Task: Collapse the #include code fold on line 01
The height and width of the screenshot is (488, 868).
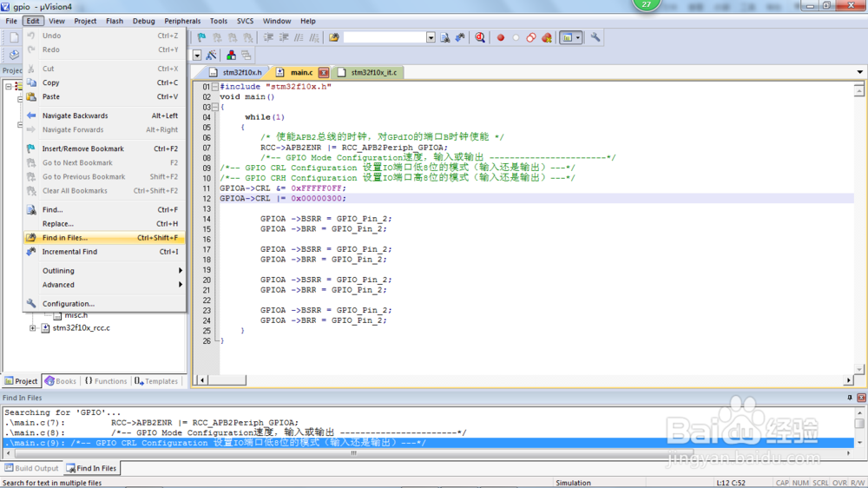Action: pyautogui.click(x=214, y=87)
